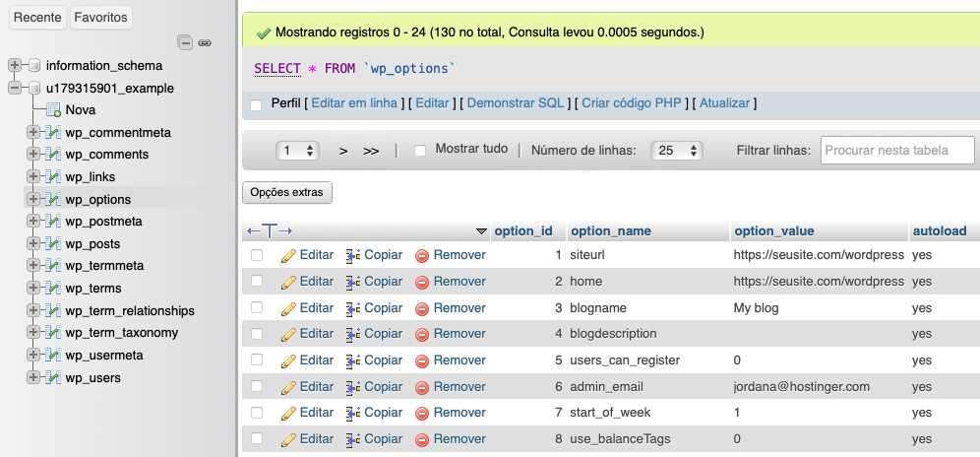This screenshot has height=457, width=980.
Task: Open the Número de linhas dropdown
Action: pyautogui.click(x=676, y=151)
